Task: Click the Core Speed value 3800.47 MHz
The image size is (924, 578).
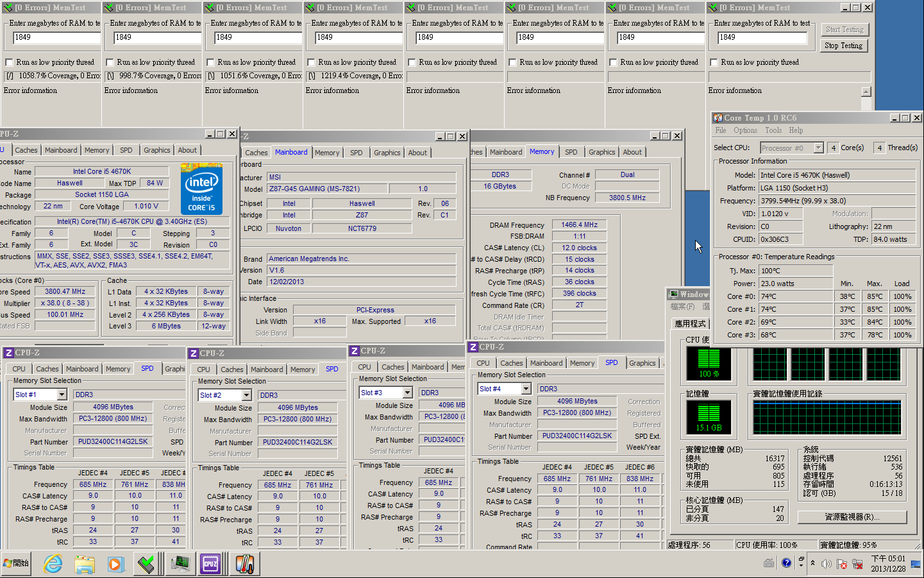Action: point(65,292)
